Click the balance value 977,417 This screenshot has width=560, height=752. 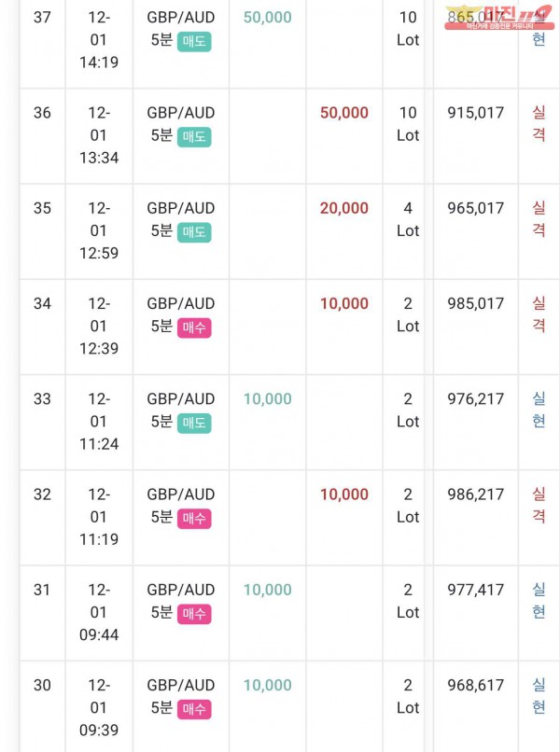475,590
